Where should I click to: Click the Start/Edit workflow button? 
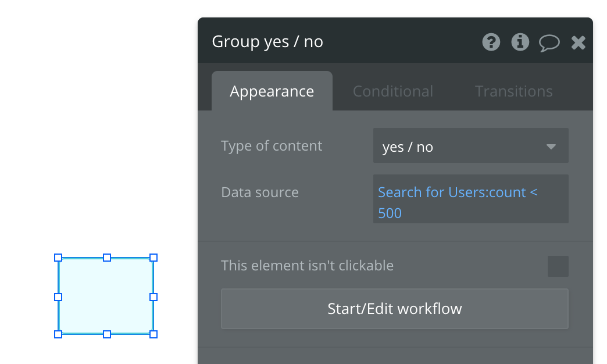394,309
